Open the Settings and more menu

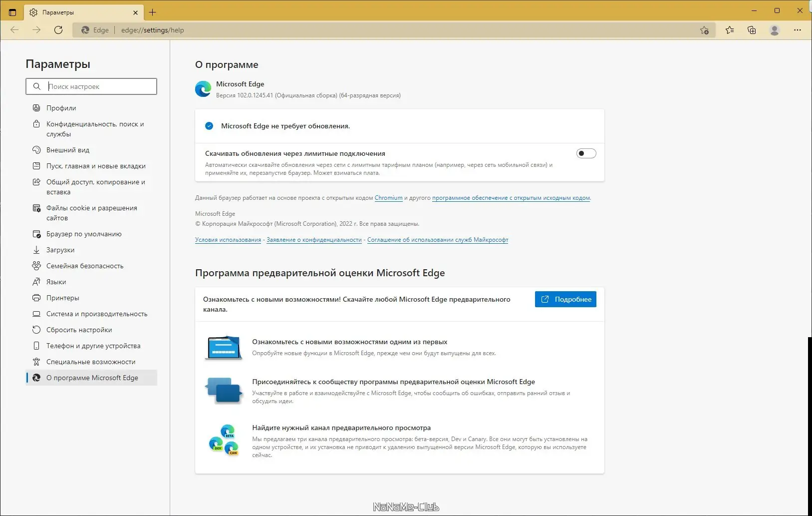click(798, 30)
